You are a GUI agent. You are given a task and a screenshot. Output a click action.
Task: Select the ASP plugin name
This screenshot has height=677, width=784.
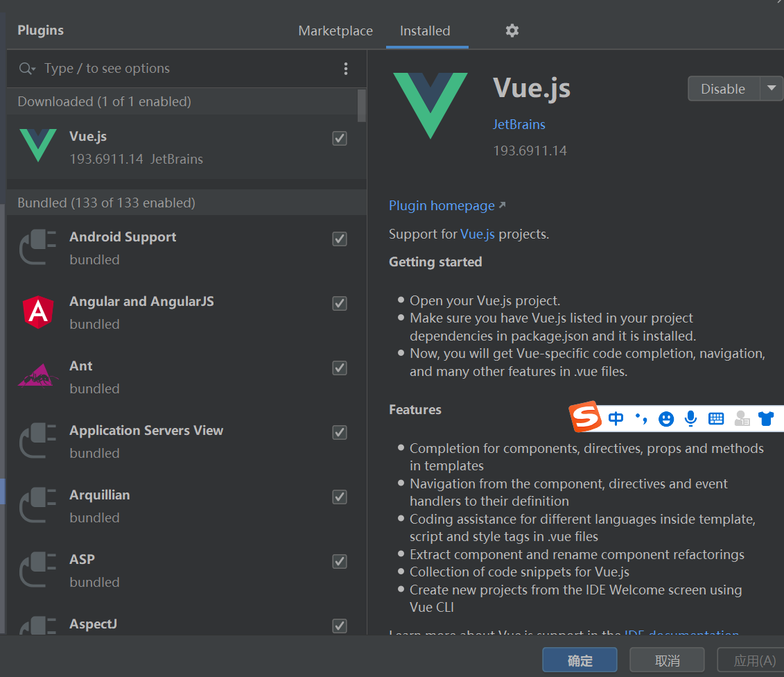click(82, 559)
